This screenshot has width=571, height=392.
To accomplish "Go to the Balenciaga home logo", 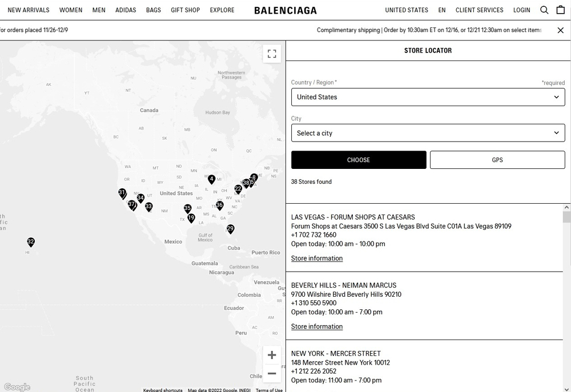I will (285, 10).
